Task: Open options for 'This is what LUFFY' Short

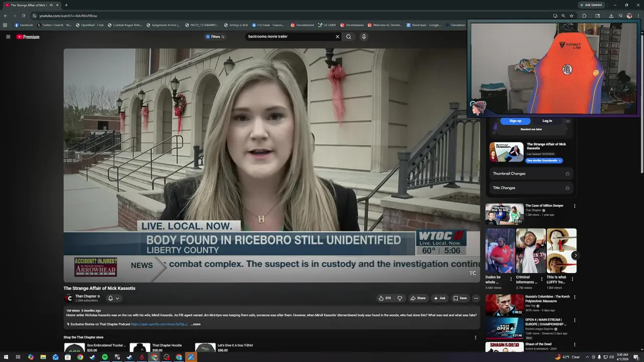Action: pyautogui.click(x=572, y=279)
